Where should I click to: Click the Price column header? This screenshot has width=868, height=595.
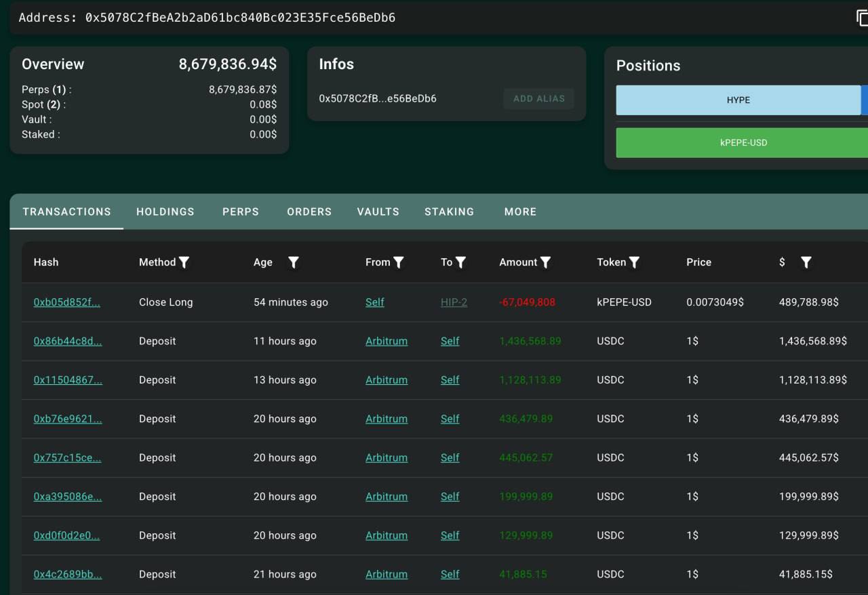pyautogui.click(x=698, y=262)
